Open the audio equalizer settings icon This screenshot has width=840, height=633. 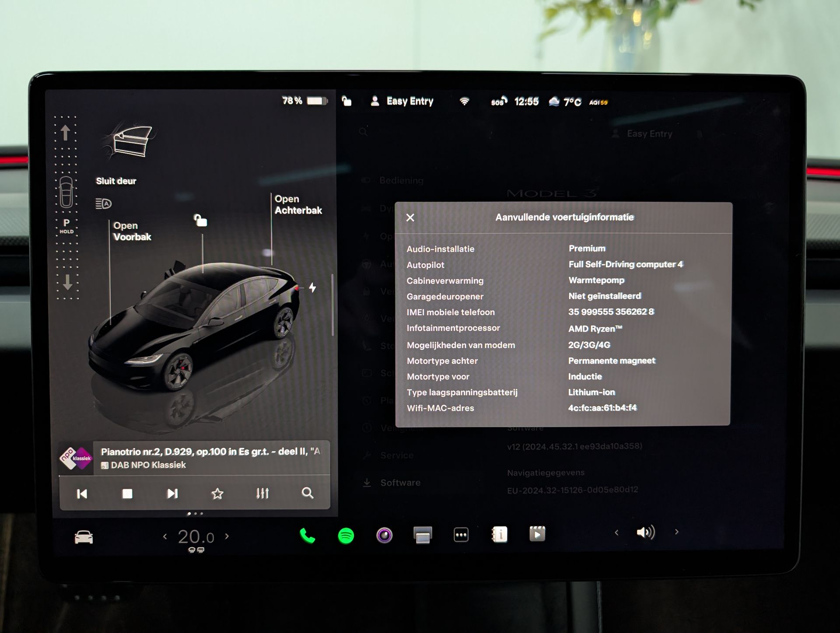(262, 493)
